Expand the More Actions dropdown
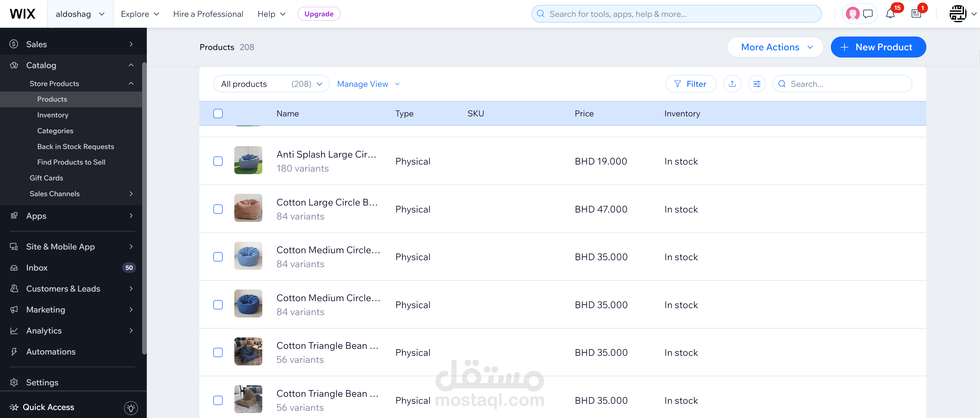980x418 pixels. (x=775, y=47)
